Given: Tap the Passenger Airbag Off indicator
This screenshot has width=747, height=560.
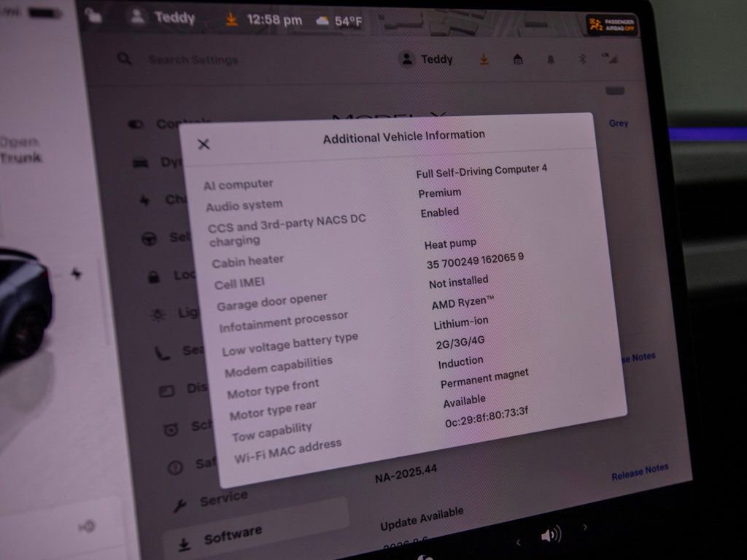Looking at the screenshot, I should (612, 25).
